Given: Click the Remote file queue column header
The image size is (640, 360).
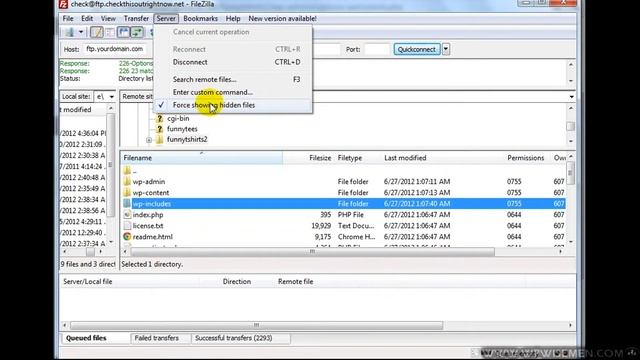Looking at the screenshot, I should 296,282.
